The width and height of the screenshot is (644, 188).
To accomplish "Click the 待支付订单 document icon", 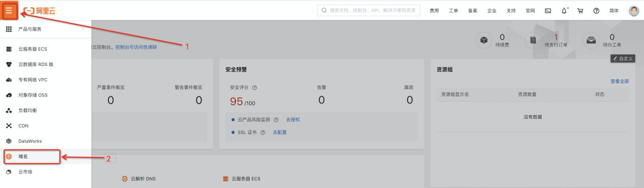I will [533, 41].
